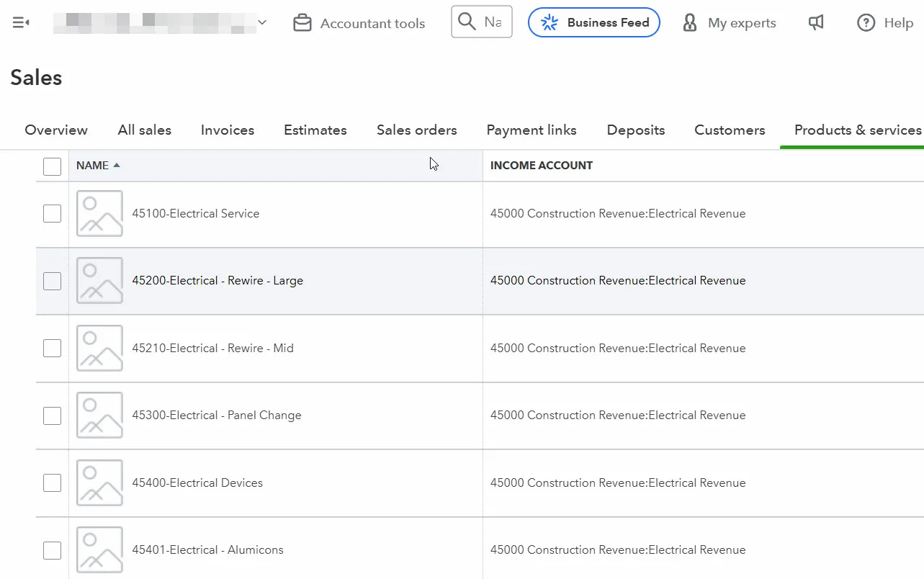Click the search magnifying glass icon

(467, 22)
